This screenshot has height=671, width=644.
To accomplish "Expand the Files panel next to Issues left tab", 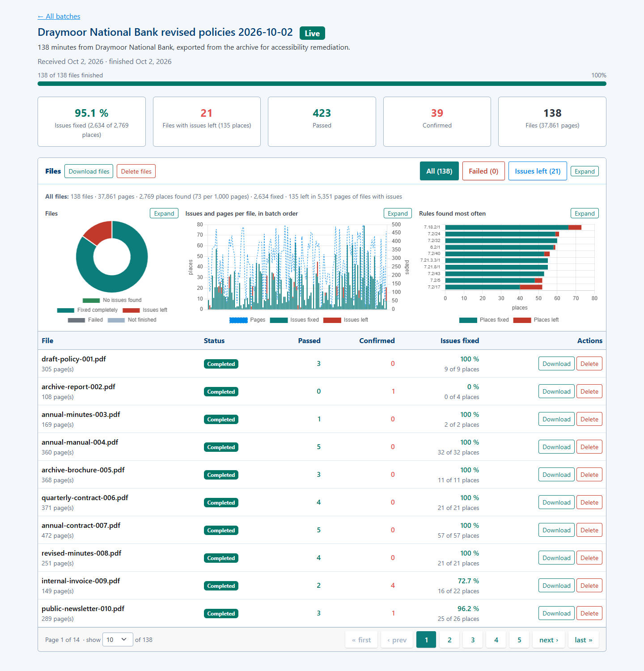I will tap(585, 171).
